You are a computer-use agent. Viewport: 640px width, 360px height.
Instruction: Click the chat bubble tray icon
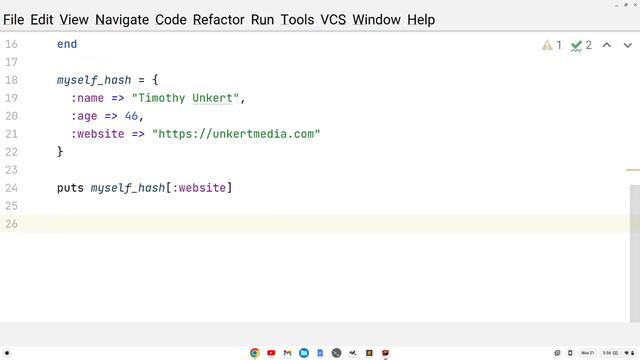(557, 353)
